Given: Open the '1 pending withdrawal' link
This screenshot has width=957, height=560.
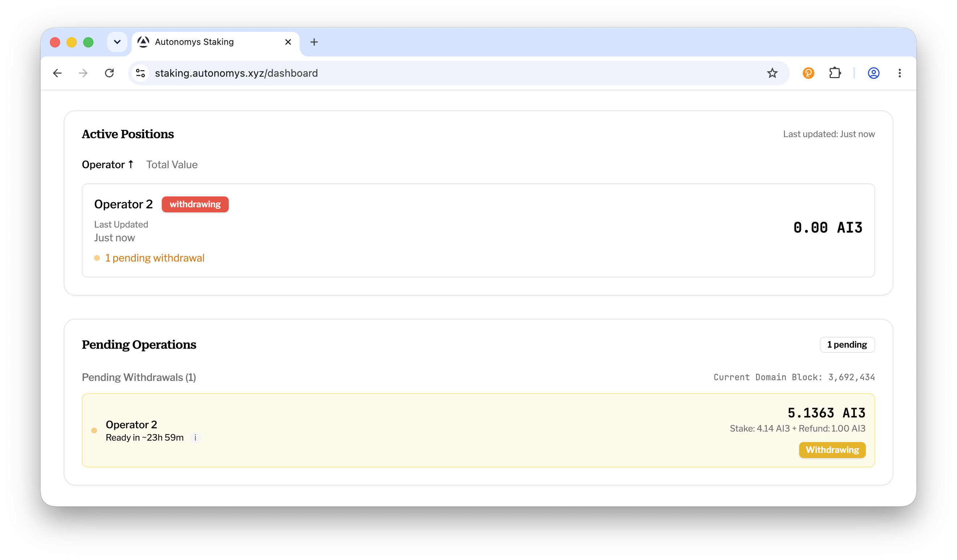Looking at the screenshot, I should [155, 258].
